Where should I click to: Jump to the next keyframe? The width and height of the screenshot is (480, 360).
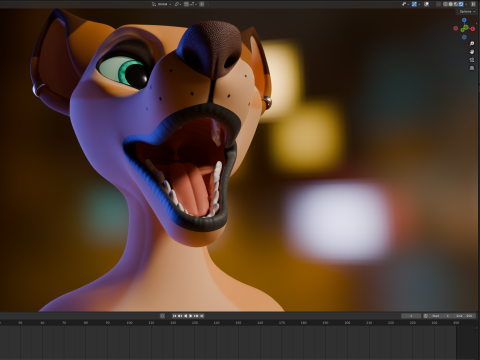pyautogui.click(x=196, y=316)
